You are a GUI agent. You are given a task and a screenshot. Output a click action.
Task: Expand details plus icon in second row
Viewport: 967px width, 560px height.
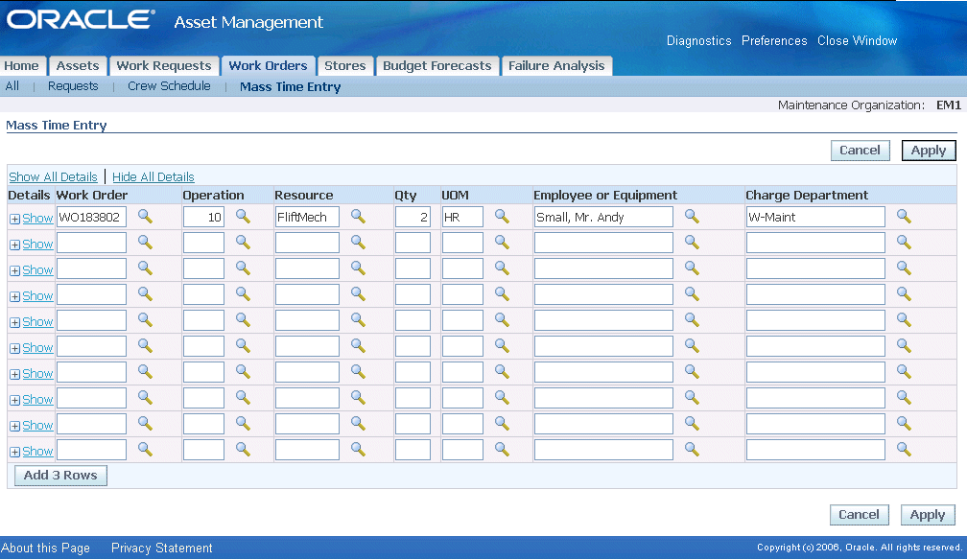[14, 245]
